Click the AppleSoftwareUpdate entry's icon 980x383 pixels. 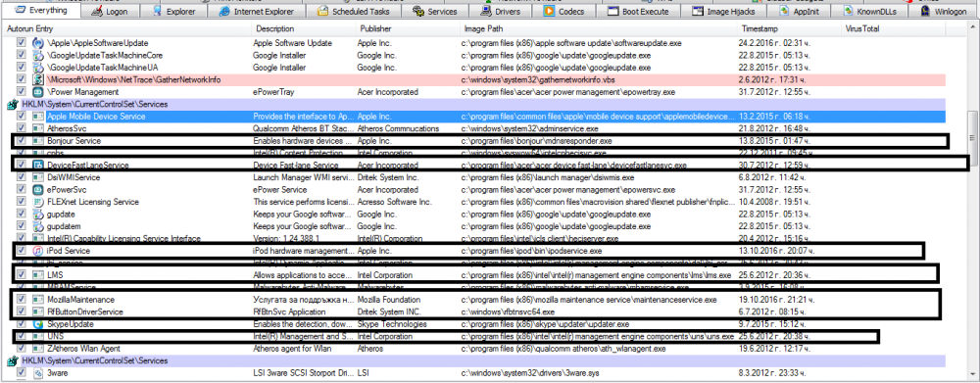click(37, 43)
